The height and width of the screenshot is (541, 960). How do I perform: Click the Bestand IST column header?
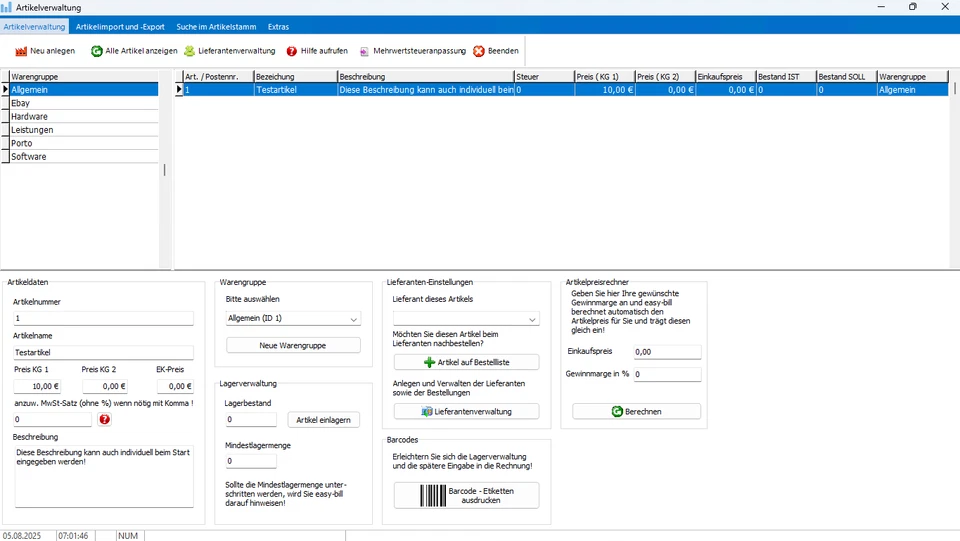[786, 76]
